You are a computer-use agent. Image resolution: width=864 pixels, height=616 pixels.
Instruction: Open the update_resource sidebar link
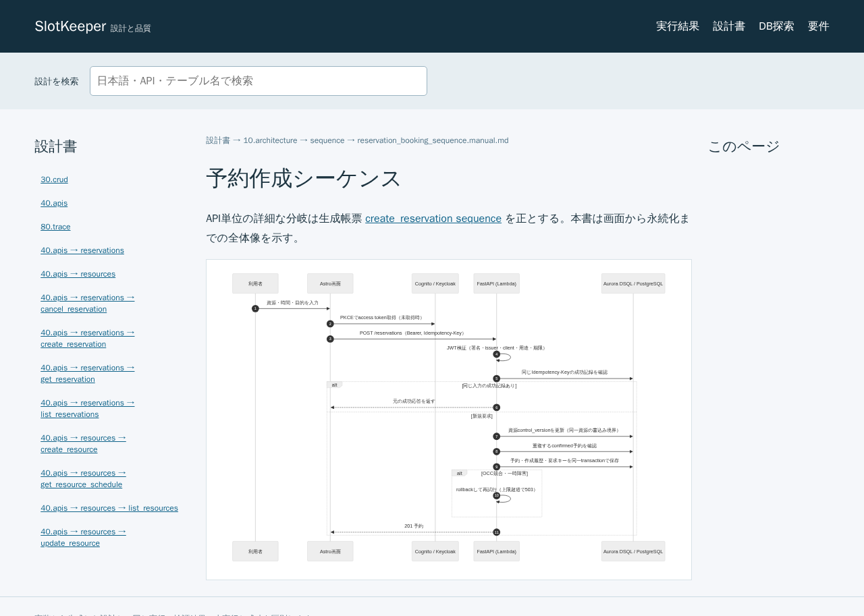(x=83, y=537)
